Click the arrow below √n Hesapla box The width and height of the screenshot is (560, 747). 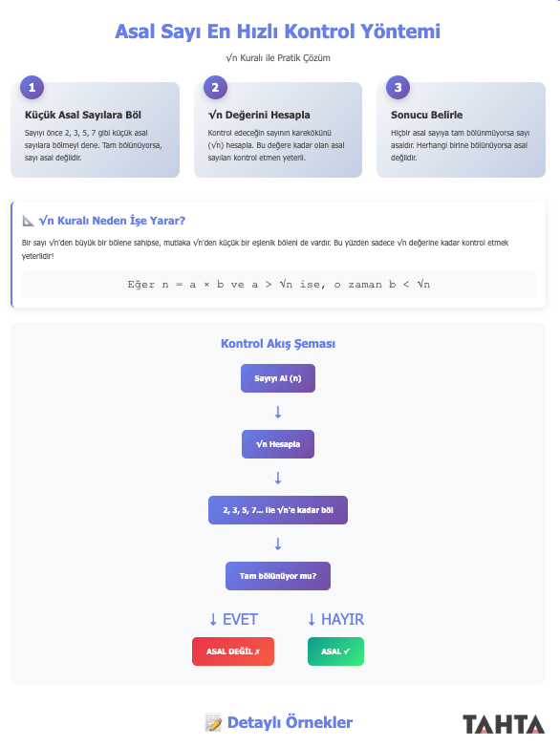pos(278,478)
